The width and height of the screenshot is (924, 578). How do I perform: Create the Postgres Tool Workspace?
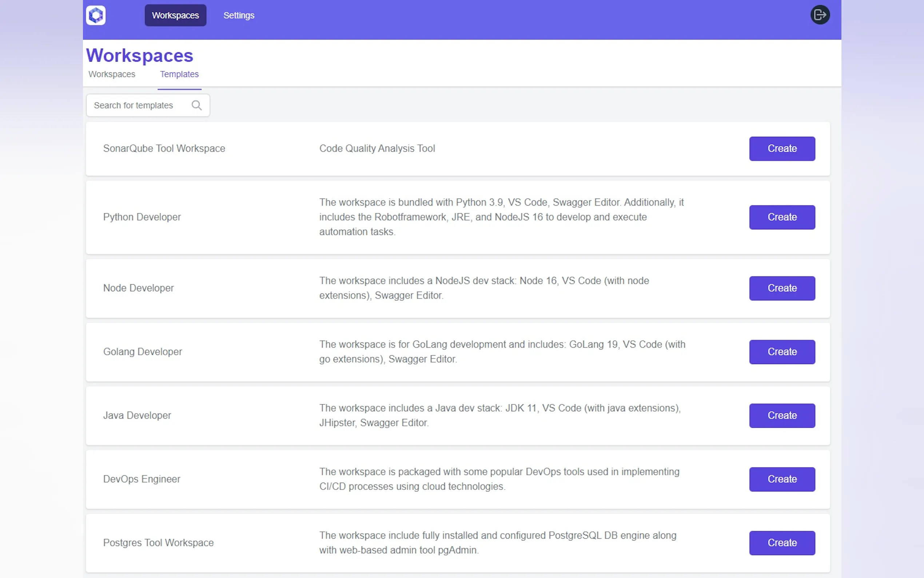coord(782,543)
